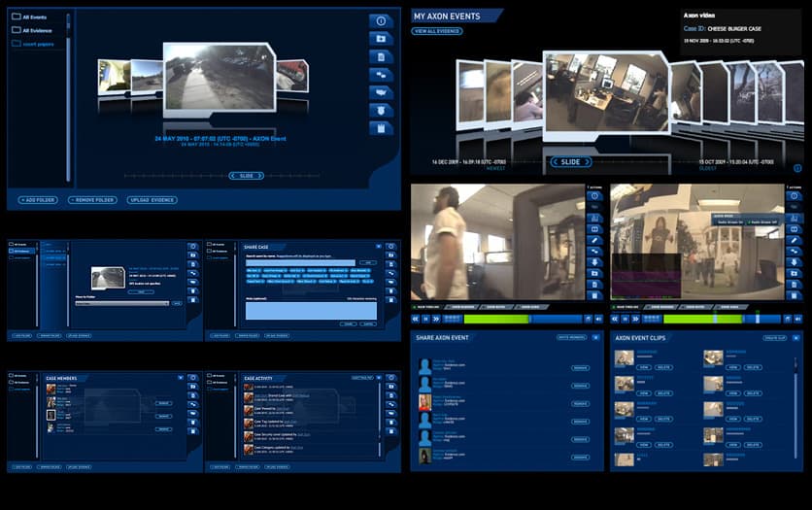Select Audio Stream Off radio option
This screenshot has height=510, width=812.
[x=762, y=222]
